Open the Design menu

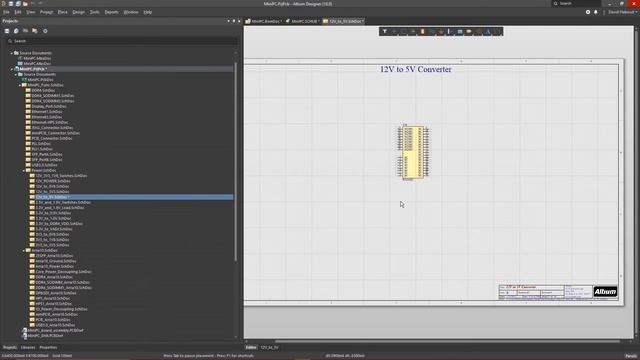[x=78, y=12]
